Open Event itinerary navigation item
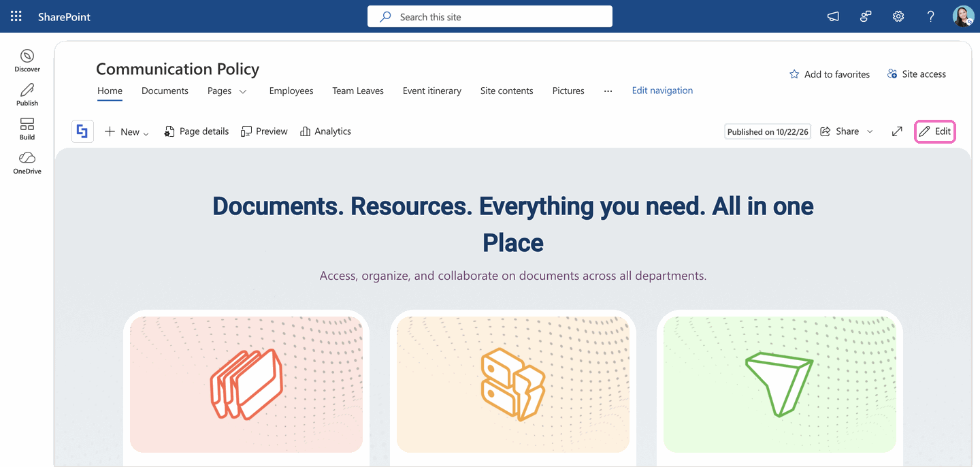 tap(432, 91)
